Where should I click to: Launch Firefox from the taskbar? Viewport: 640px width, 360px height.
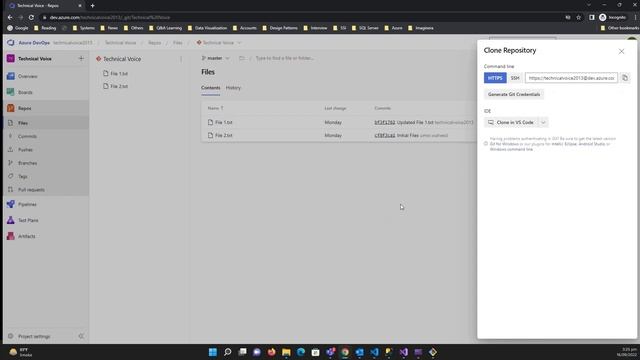pyautogui.click(x=271, y=352)
